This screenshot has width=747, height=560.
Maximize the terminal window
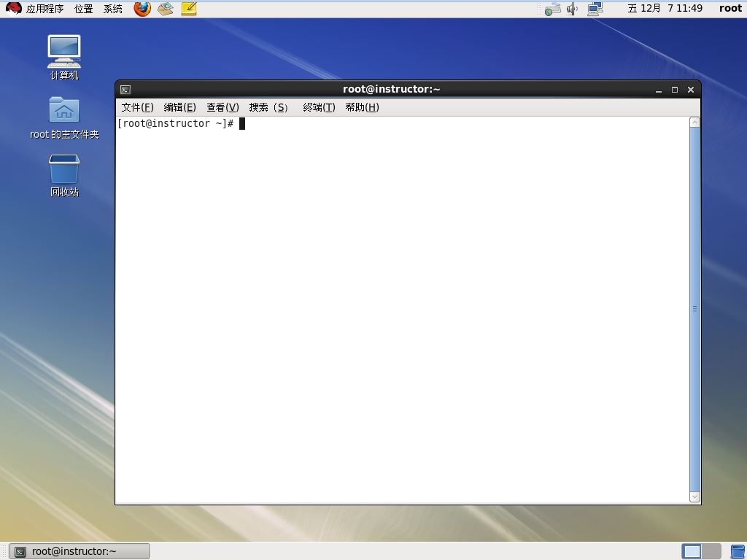click(675, 90)
